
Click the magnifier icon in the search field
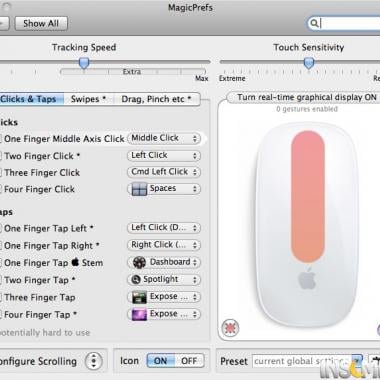click(x=314, y=23)
